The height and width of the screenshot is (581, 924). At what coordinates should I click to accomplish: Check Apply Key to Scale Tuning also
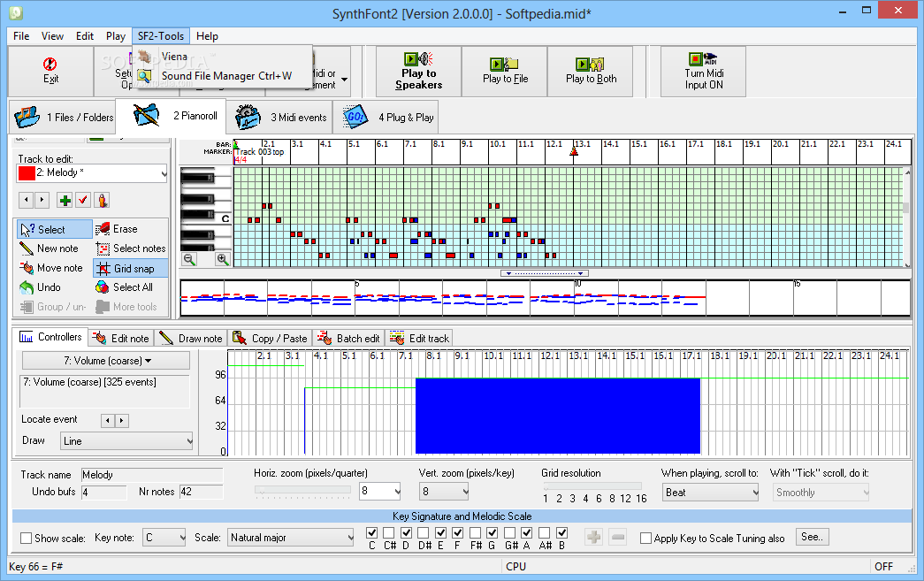click(x=645, y=538)
